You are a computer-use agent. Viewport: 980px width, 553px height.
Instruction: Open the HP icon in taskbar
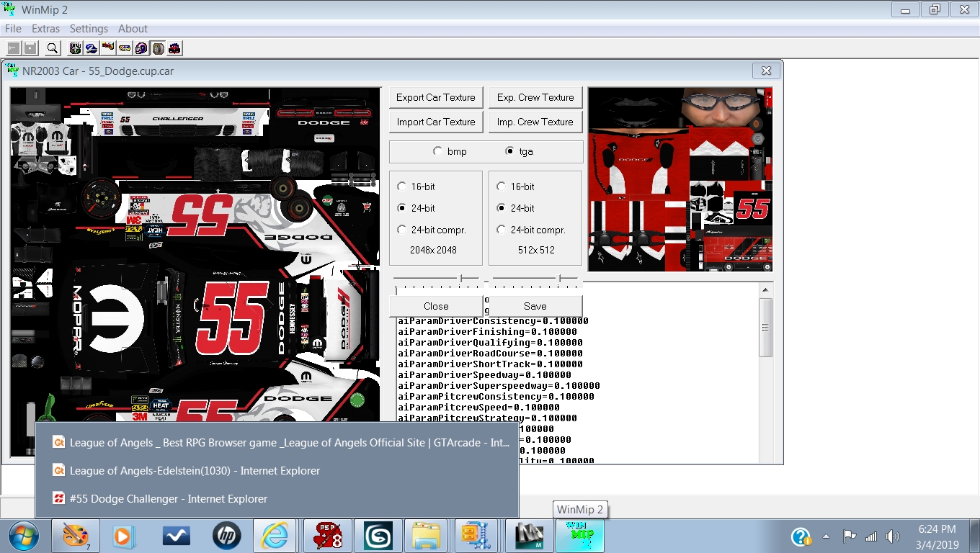[227, 536]
